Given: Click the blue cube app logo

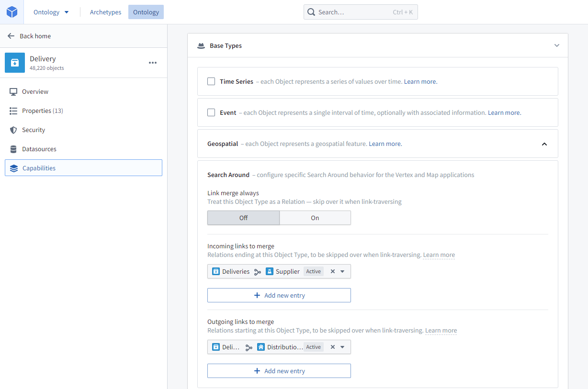Looking at the screenshot, I should (x=12, y=12).
